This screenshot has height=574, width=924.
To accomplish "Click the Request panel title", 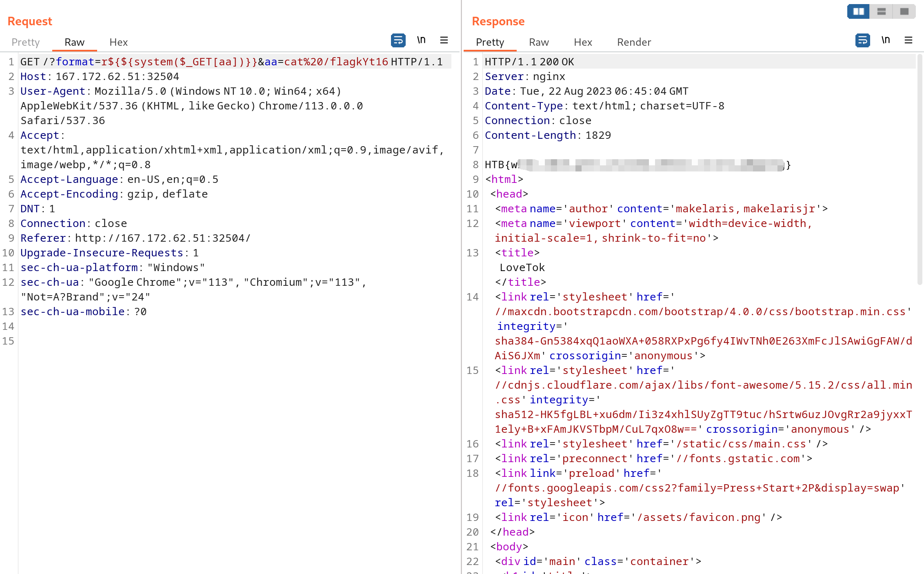I will pyautogui.click(x=30, y=21).
